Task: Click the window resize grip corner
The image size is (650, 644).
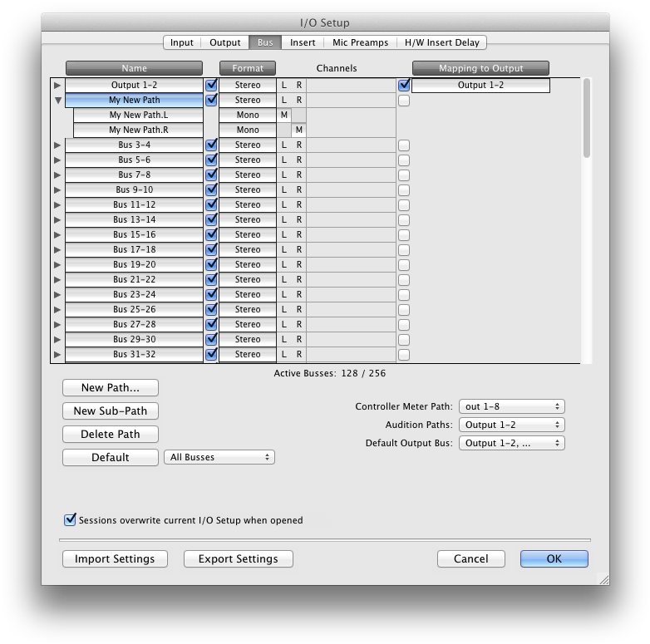Action: coord(604,579)
